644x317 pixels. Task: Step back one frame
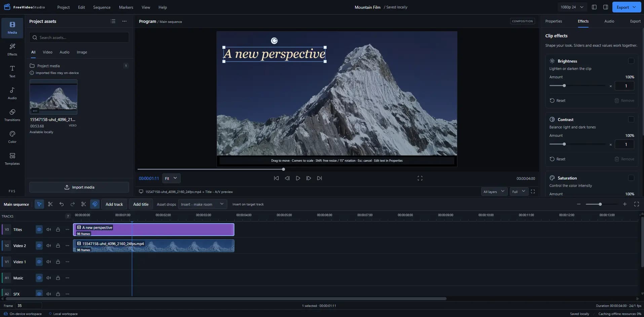coord(287,178)
